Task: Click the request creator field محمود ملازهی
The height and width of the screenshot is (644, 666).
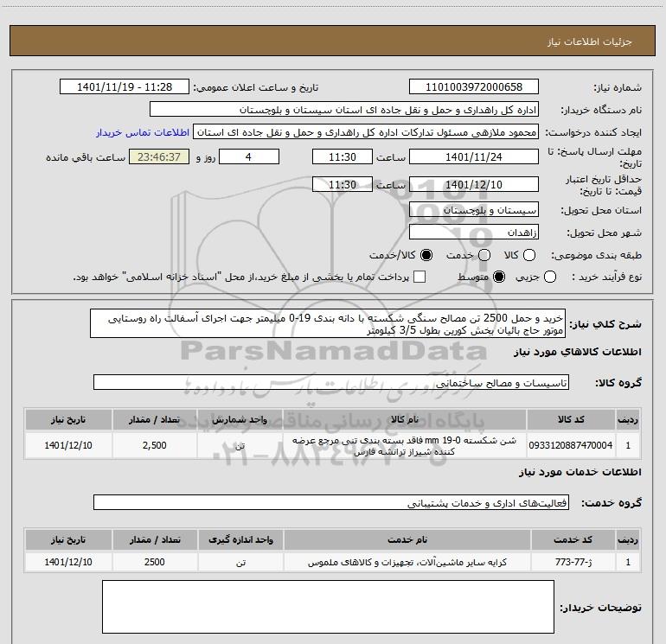Action: [x=366, y=132]
